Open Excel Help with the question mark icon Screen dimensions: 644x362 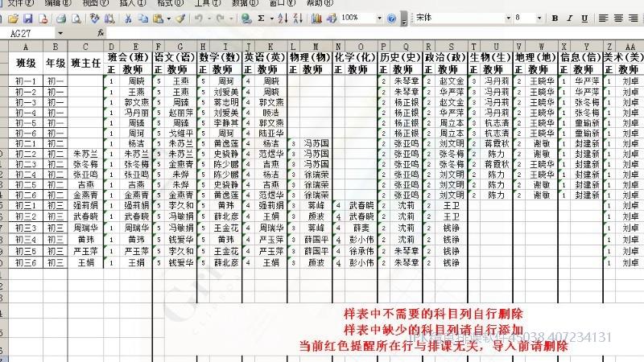[x=392, y=19]
